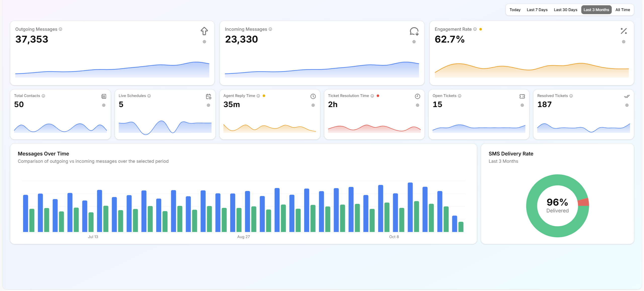Select the Last 30 Days filter

click(x=565, y=10)
